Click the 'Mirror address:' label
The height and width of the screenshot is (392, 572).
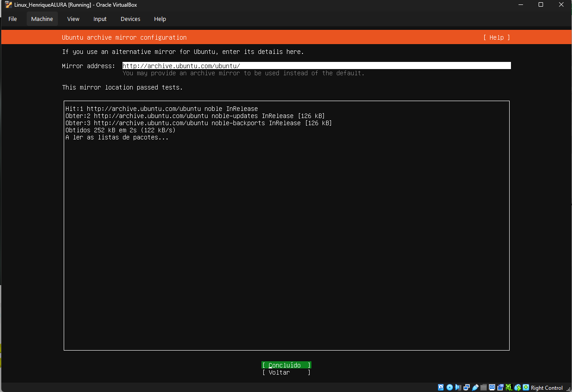(89, 66)
